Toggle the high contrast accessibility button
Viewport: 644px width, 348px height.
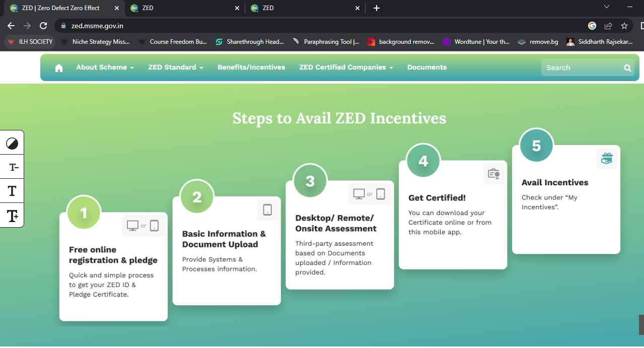pos(12,144)
